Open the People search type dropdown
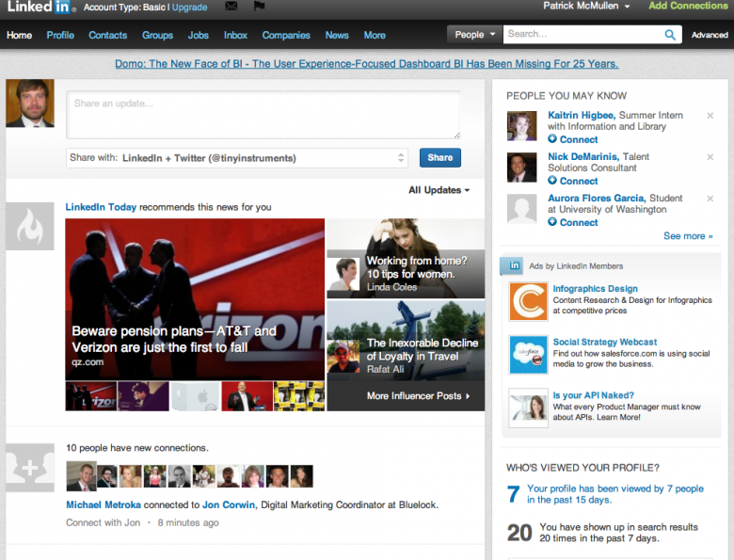The height and width of the screenshot is (560, 734). click(x=473, y=35)
